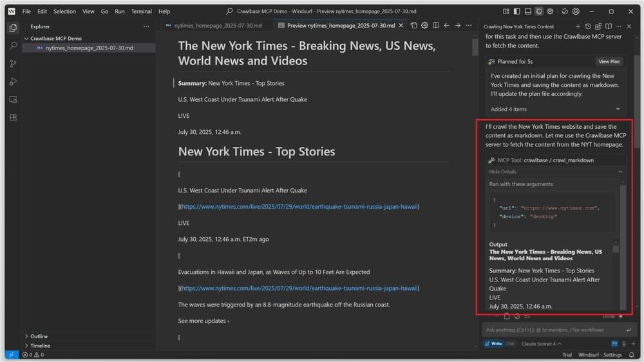Open the Search view in activity bar
The image size is (644, 362).
pyautogui.click(x=12, y=46)
